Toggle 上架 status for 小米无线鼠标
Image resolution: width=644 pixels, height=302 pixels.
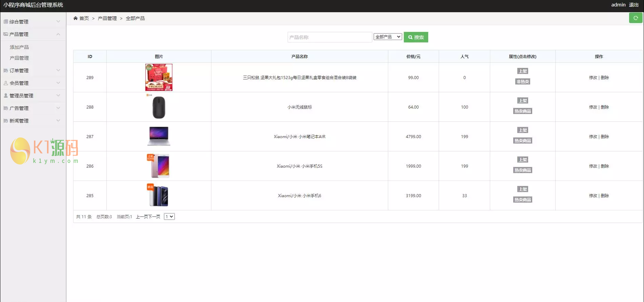coord(523,101)
